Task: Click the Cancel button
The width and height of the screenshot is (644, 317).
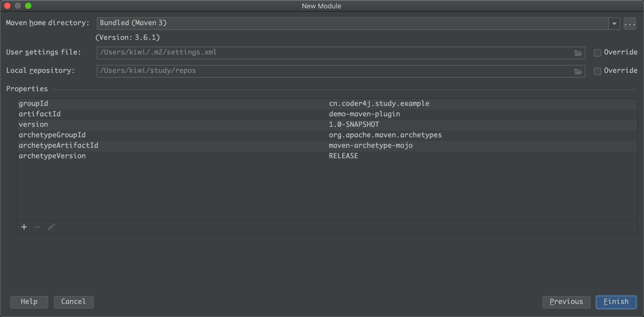Action: (x=74, y=302)
